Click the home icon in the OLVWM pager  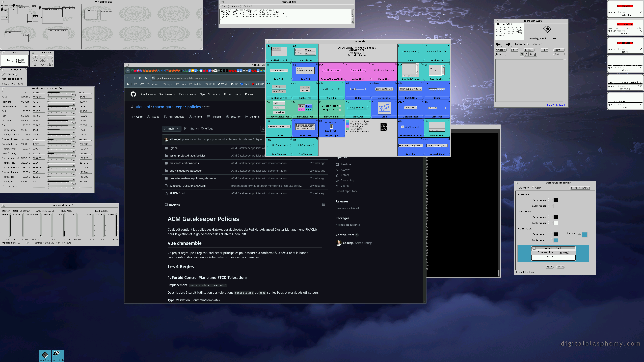[42, 61]
